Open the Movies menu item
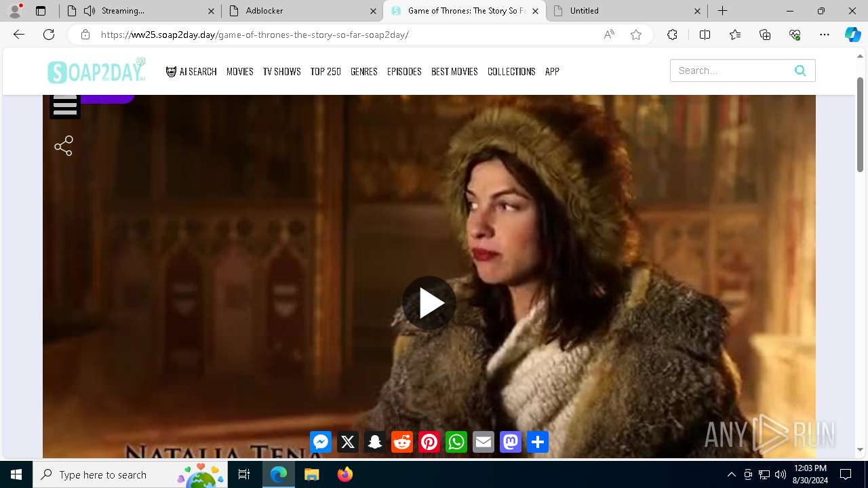 (x=240, y=71)
